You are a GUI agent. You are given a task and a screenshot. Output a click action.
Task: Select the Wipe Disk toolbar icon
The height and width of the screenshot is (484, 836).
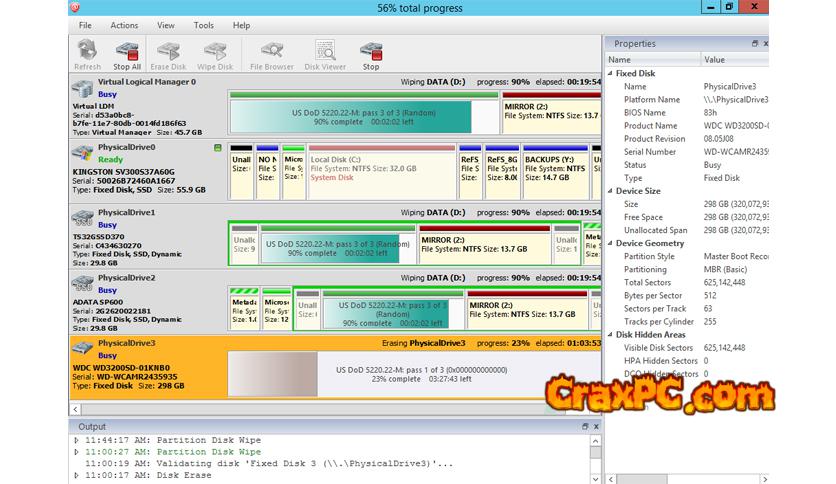[216, 52]
